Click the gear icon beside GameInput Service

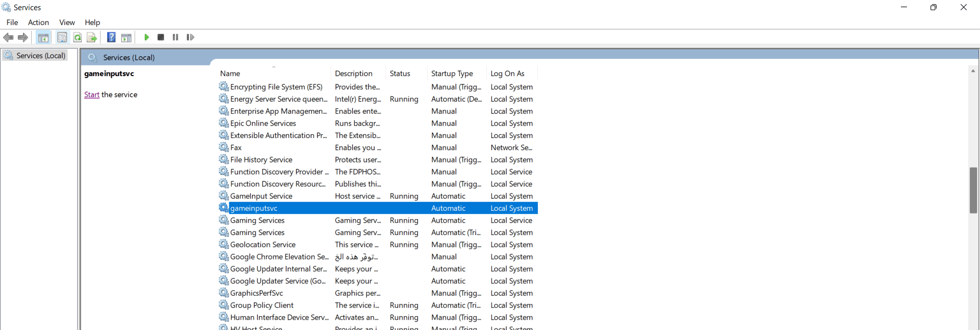224,196
